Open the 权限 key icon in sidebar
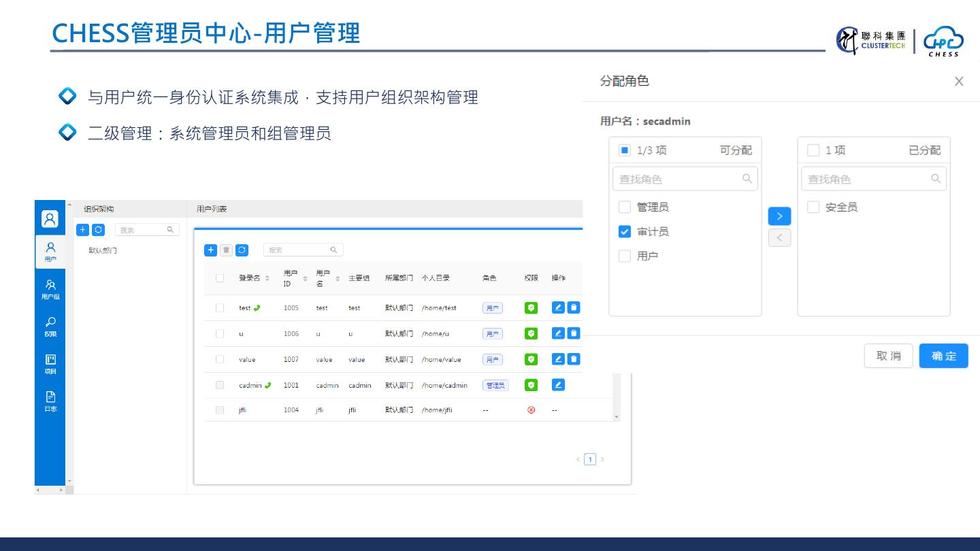 (50, 326)
